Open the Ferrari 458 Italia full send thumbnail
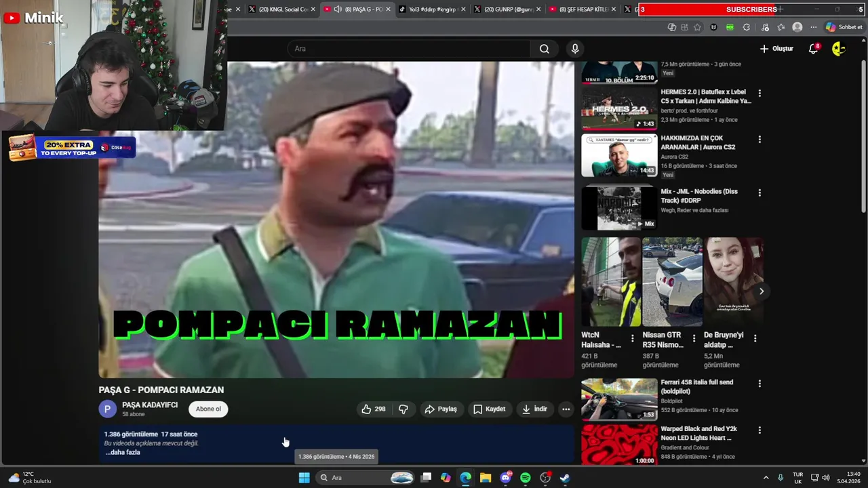The width and height of the screenshot is (868, 488). click(x=619, y=399)
